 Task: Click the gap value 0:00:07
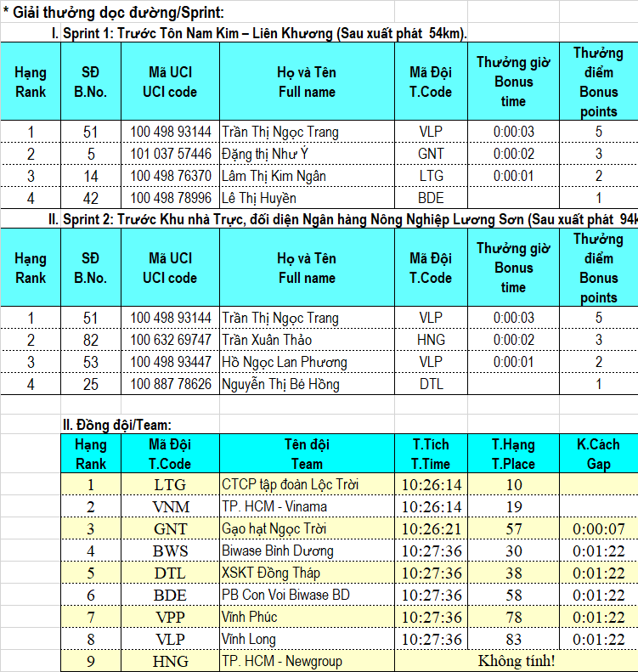pos(598,528)
